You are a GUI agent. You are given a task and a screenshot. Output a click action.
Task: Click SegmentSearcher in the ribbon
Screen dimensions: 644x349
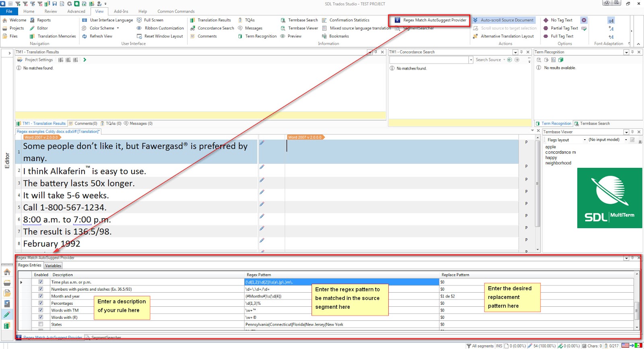pyautogui.click(x=414, y=28)
